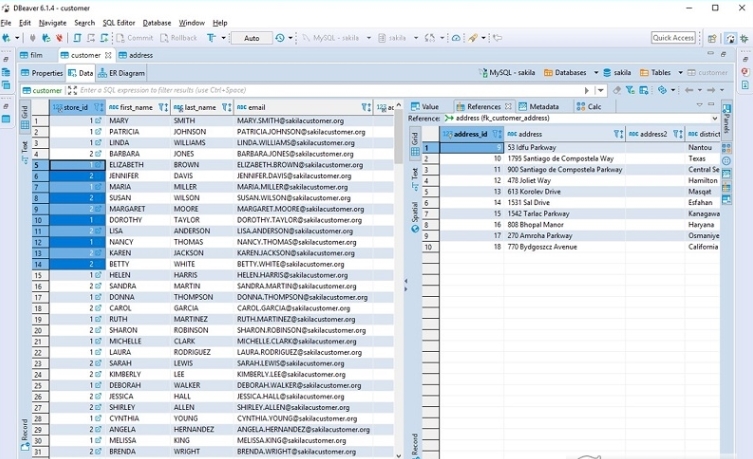This screenshot has width=753, height=459.
Task: Click the remove filters eraser icon
Action: pyautogui.click(x=617, y=90)
